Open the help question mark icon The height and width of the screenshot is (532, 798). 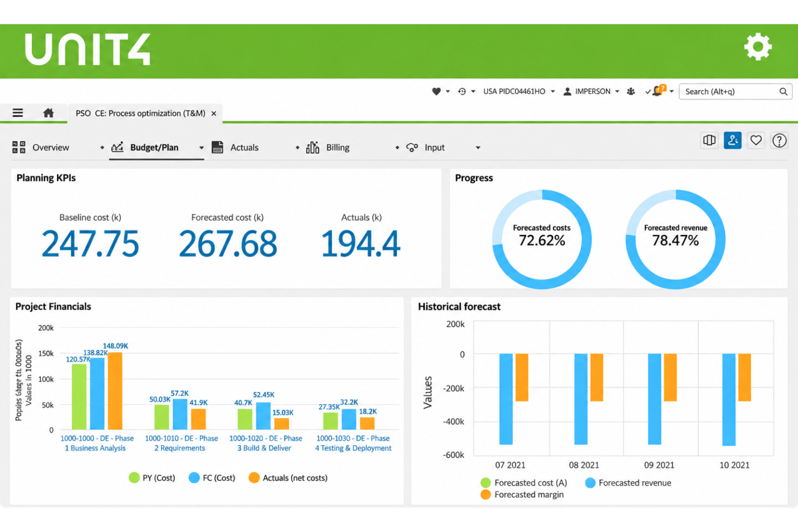[x=779, y=141]
